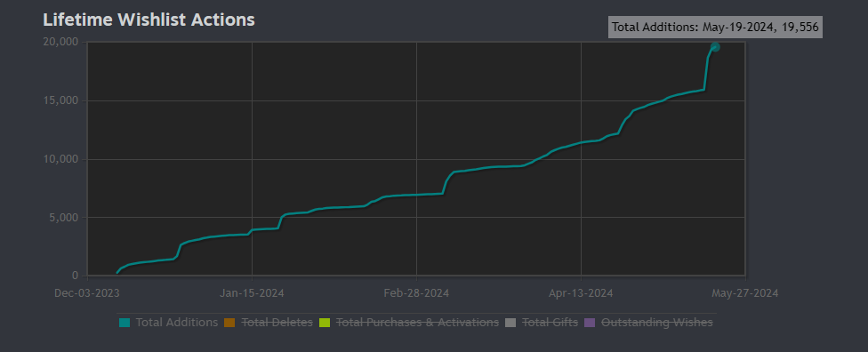Click the Feb-28-2024 x-axis label
This screenshot has height=352, width=868.
coord(416,293)
